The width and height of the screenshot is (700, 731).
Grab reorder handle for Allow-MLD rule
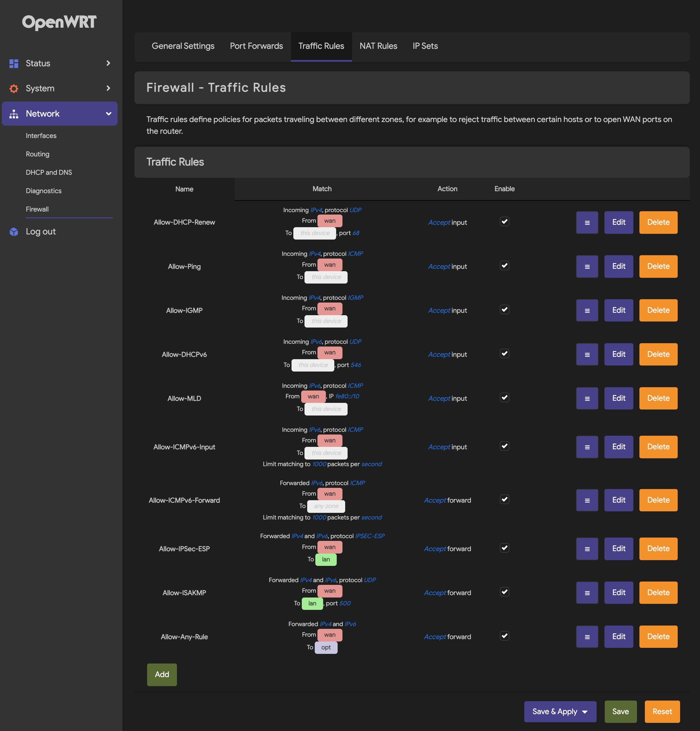[x=587, y=398]
